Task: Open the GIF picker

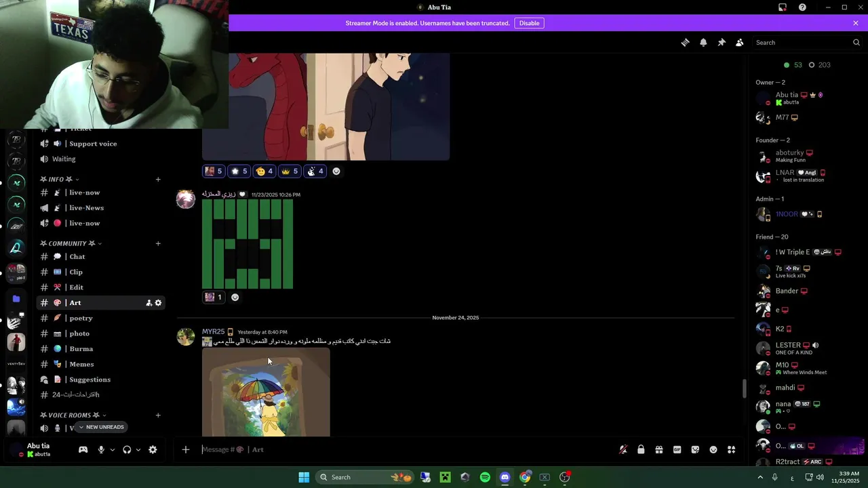Action: [x=677, y=449]
